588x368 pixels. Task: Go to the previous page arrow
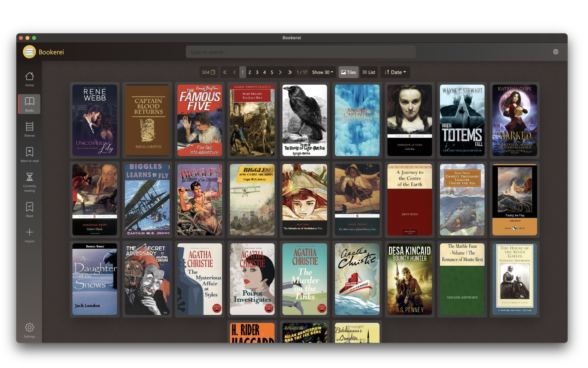[x=234, y=72]
